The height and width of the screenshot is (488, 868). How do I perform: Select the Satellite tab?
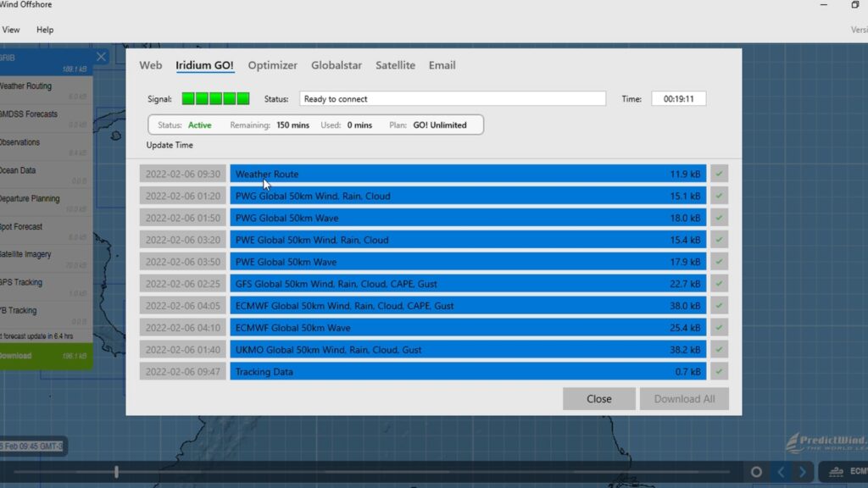click(395, 65)
